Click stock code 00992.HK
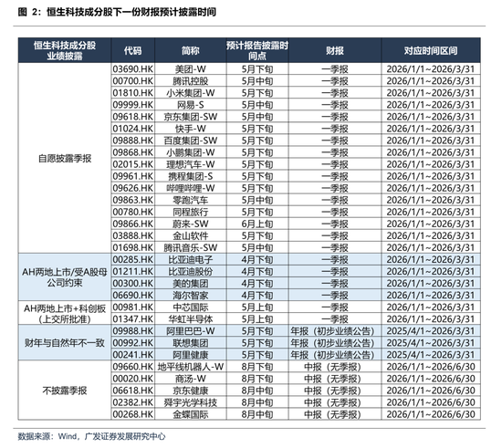Viewport: 502px width, 448px height. [x=133, y=343]
